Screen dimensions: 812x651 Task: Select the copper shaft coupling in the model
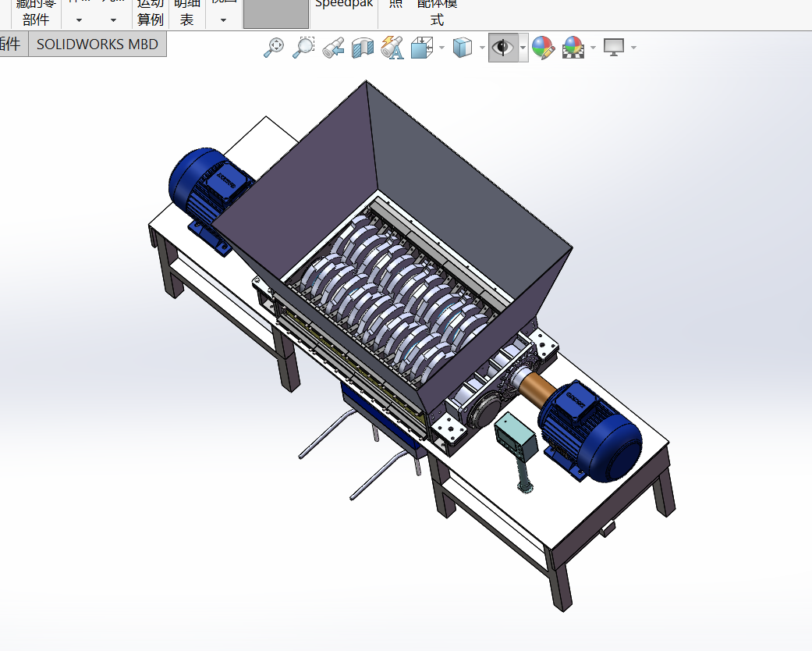[x=538, y=389]
